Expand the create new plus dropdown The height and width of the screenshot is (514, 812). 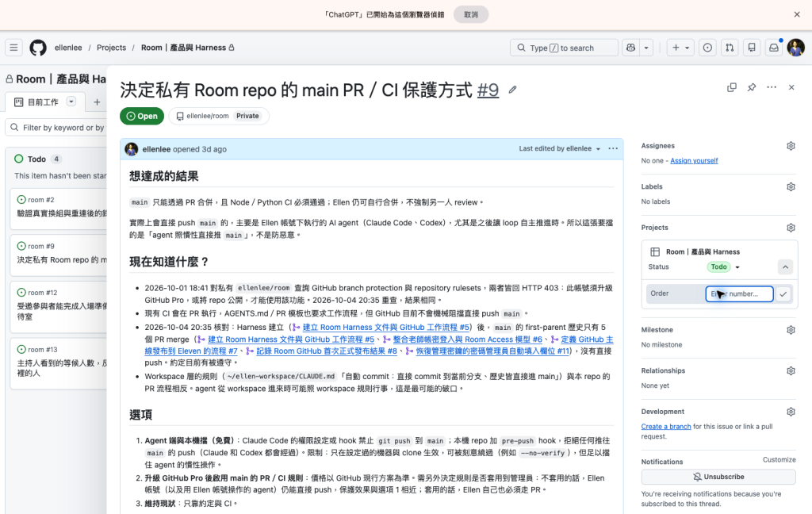tap(680, 48)
